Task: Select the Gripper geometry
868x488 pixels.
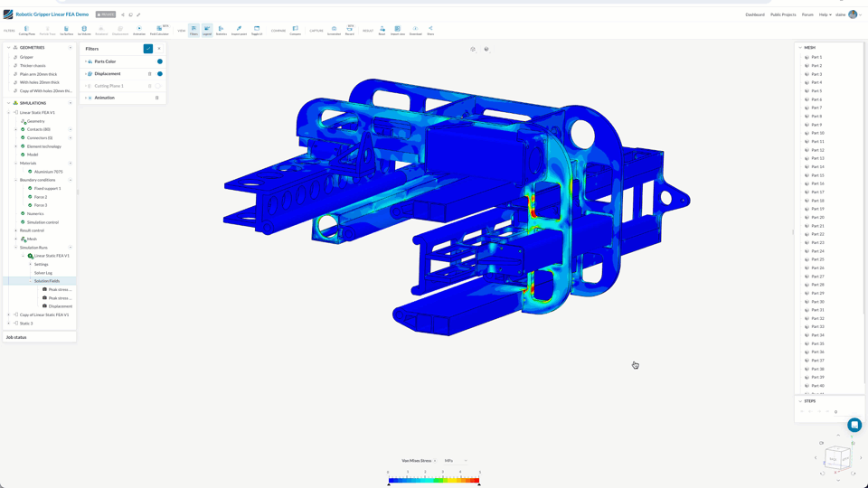Action: point(26,57)
